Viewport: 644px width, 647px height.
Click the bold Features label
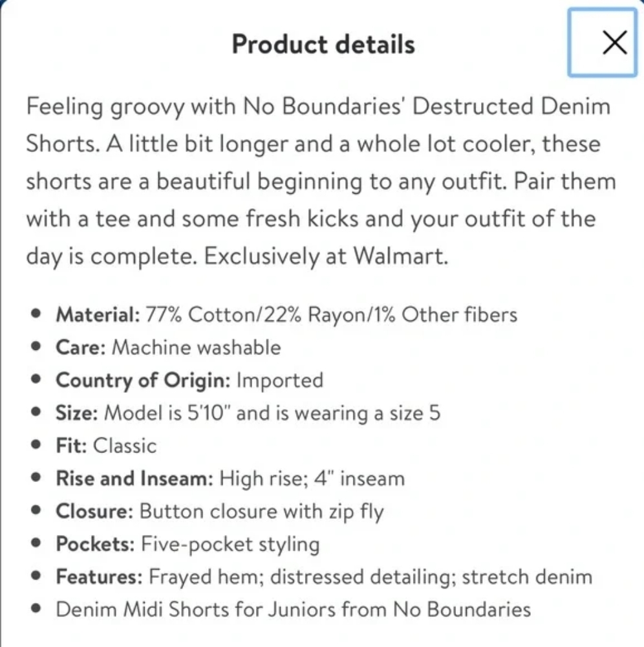(100, 576)
